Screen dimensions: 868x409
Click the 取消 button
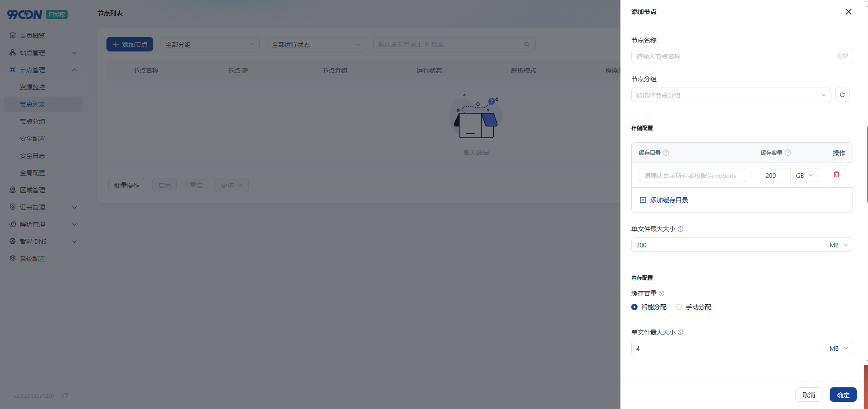(808, 395)
